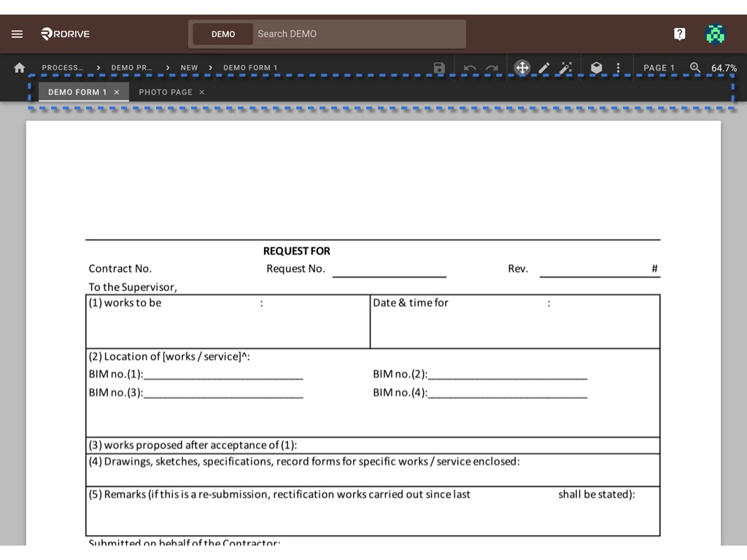Click the RDRIVE logo
Viewport: 747px width, 560px height.
click(65, 34)
